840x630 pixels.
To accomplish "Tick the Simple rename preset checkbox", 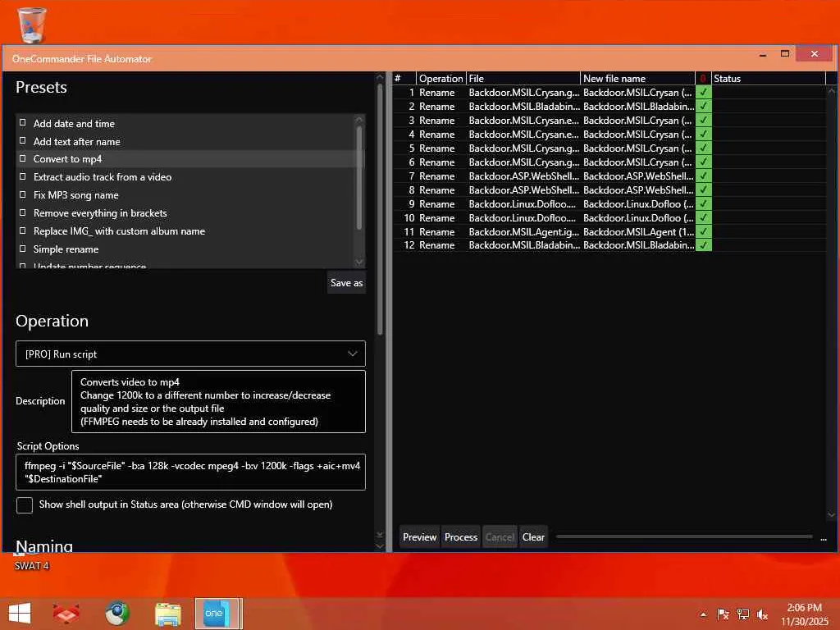I will click(x=22, y=249).
